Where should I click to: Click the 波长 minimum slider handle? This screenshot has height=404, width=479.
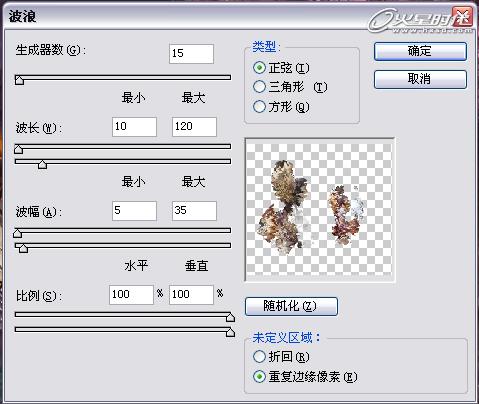coord(19,149)
